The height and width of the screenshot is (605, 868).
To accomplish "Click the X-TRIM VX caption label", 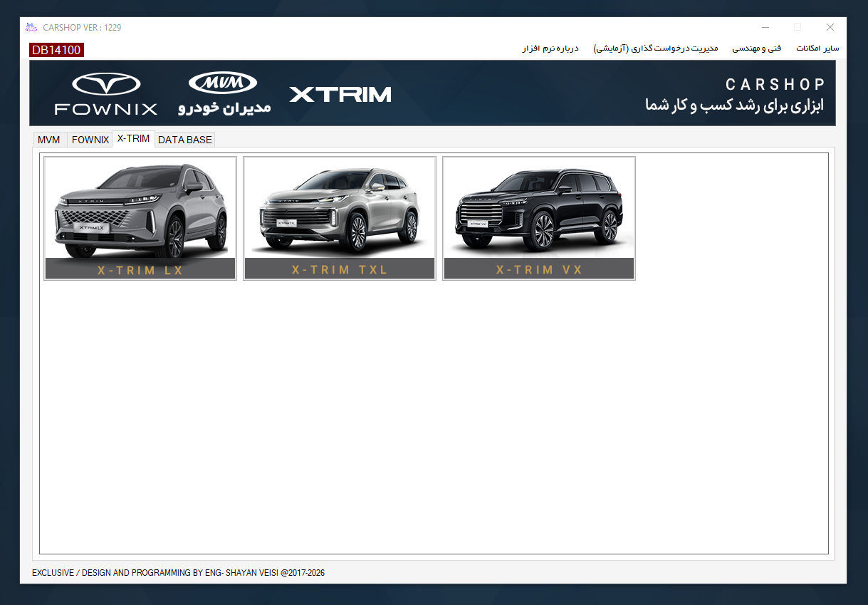I will (539, 269).
